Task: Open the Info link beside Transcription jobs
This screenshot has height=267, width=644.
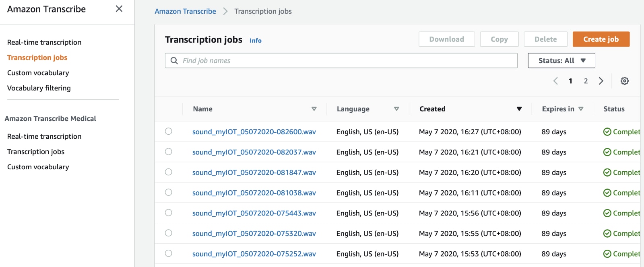Action: click(x=256, y=41)
